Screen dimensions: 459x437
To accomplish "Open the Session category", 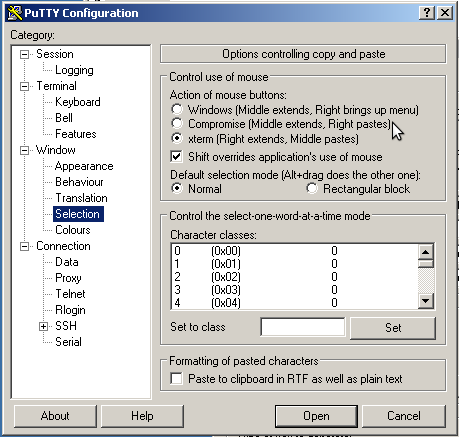I will tap(55, 54).
